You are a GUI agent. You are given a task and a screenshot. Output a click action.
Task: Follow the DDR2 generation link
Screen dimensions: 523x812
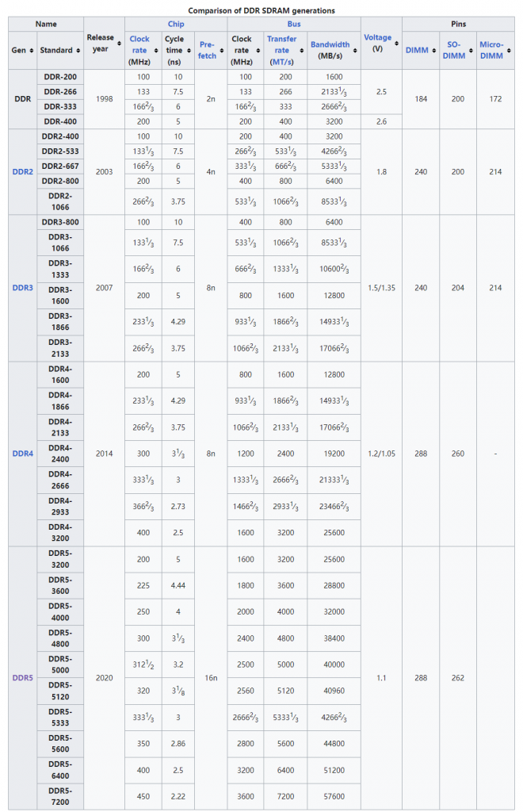pyautogui.click(x=22, y=170)
